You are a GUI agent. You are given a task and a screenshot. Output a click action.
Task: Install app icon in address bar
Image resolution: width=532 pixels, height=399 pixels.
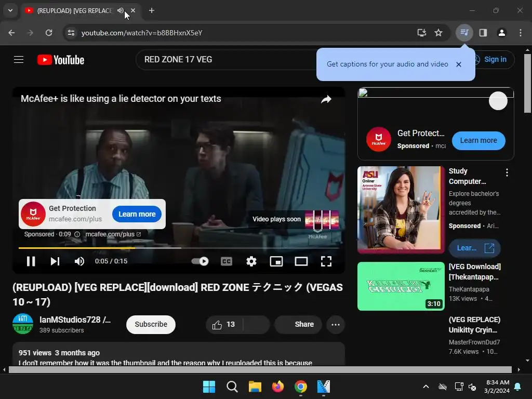[421, 33]
